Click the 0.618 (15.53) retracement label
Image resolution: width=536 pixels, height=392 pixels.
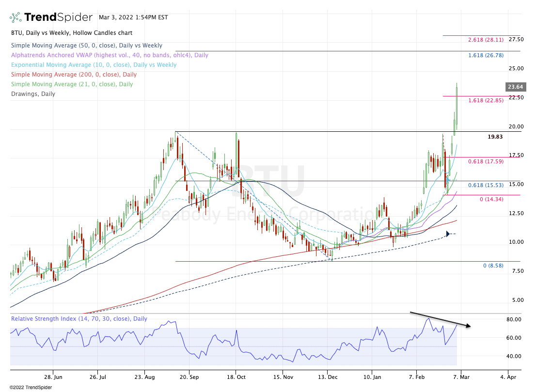click(x=486, y=186)
